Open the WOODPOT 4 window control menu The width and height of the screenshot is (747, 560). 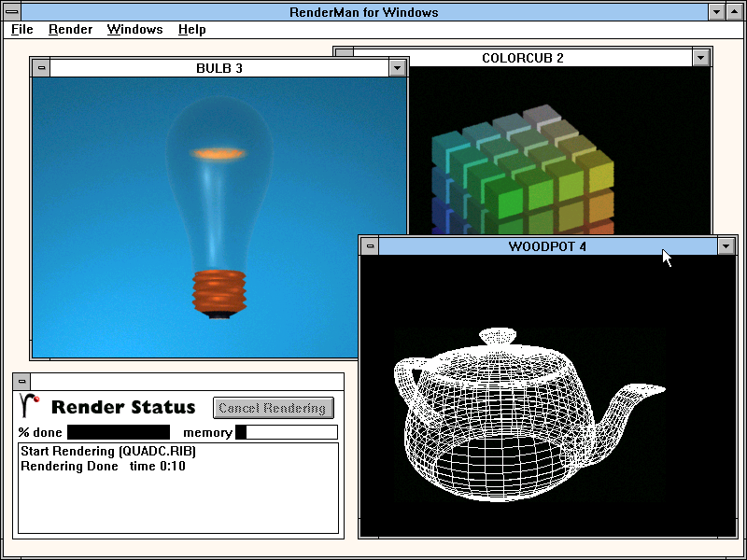(370, 246)
